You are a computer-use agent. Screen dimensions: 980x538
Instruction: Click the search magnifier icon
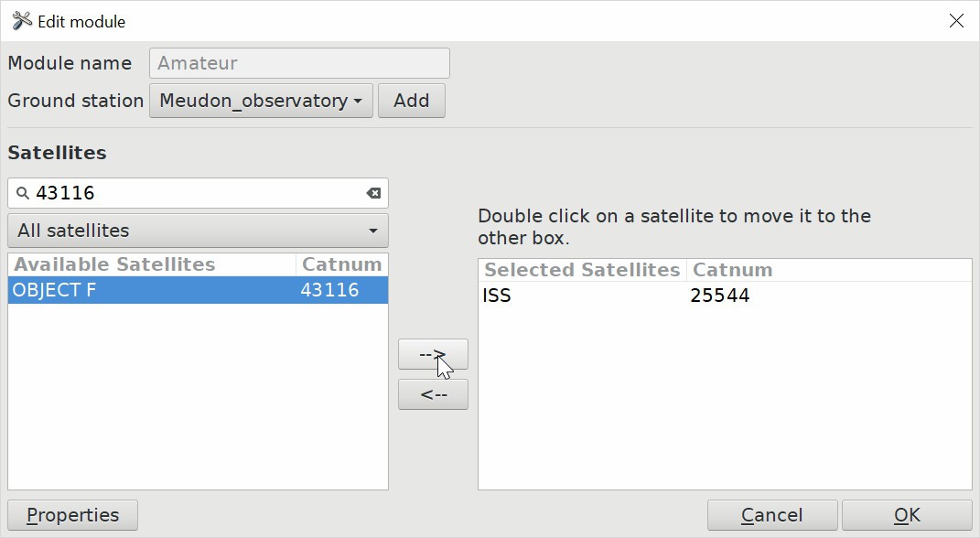coord(23,193)
